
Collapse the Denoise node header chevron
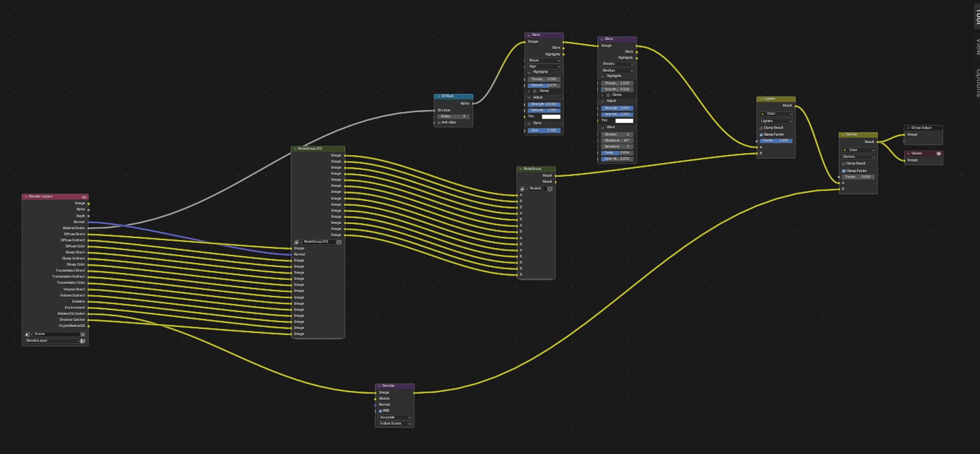pyautogui.click(x=379, y=386)
